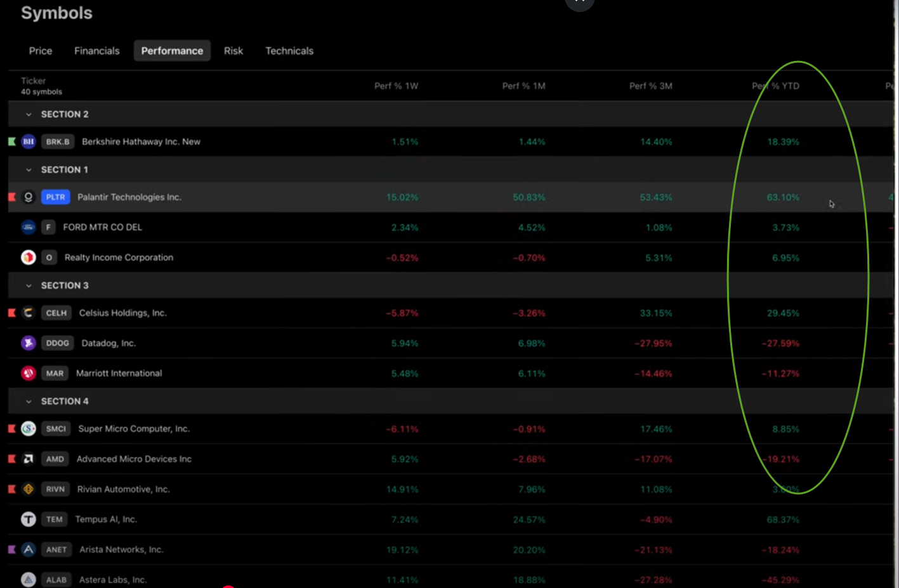Toggle the red flag on AMD row

[x=12, y=459]
